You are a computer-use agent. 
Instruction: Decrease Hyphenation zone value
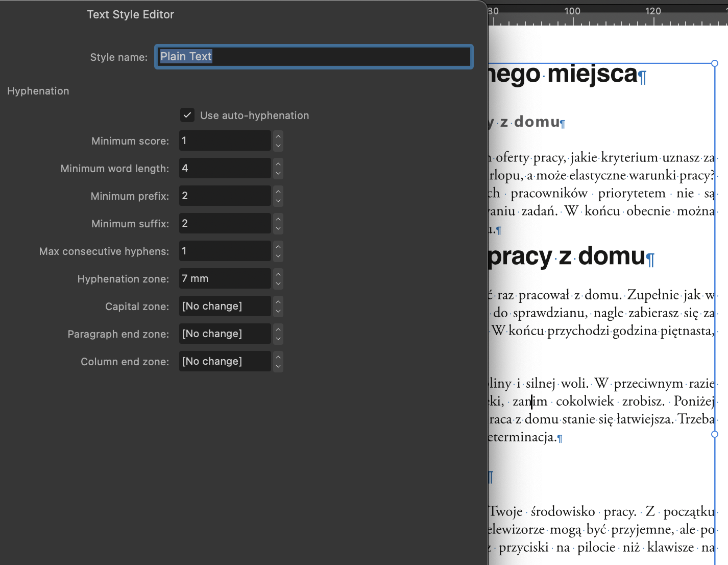click(278, 284)
